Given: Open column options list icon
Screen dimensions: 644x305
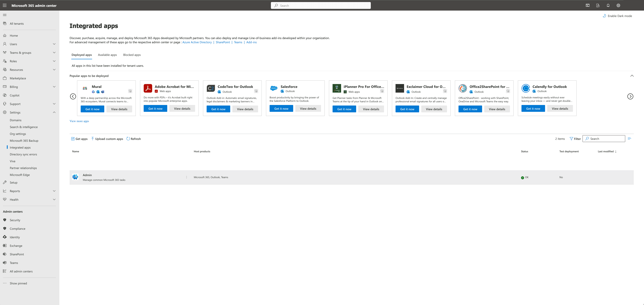Looking at the screenshot, I should coord(629,139).
